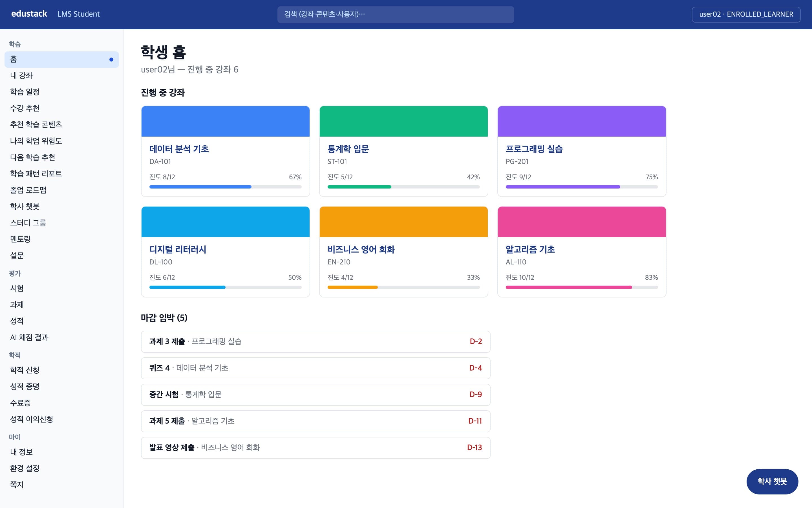Open 통계학 입문 course link
This screenshot has width=812, height=508.
click(x=348, y=149)
